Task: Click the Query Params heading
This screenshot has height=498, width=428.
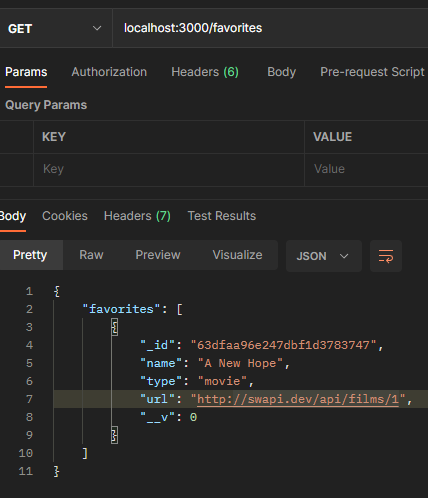Action: [46, 105]
